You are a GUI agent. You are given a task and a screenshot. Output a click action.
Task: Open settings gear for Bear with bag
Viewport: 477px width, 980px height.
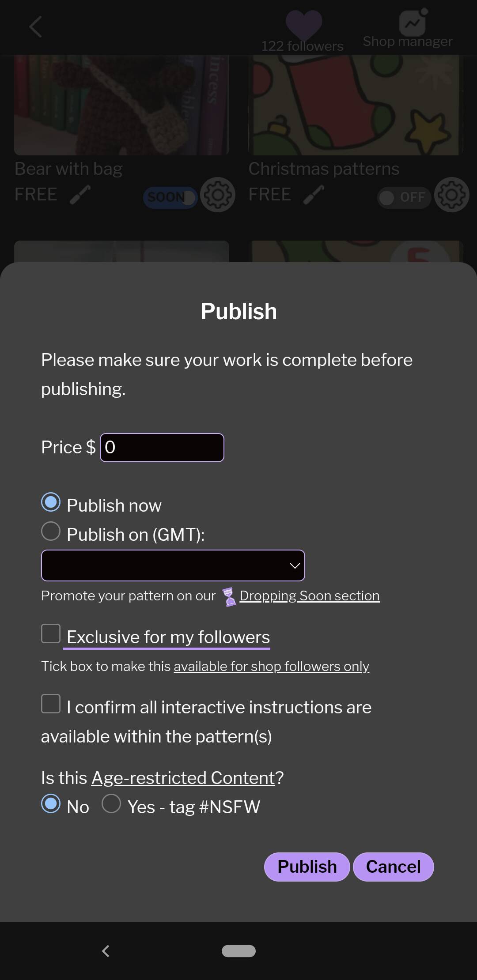click(x=217, y=194)
